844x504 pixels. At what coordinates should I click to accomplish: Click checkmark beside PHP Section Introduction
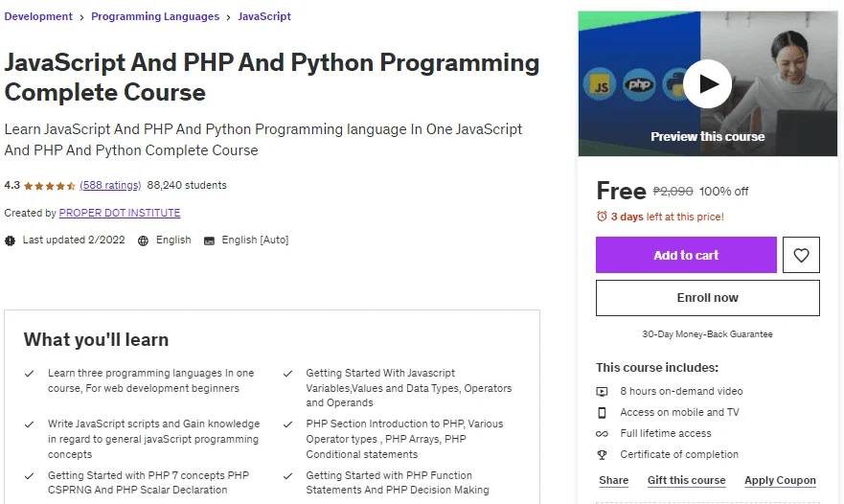coord(288,424)
